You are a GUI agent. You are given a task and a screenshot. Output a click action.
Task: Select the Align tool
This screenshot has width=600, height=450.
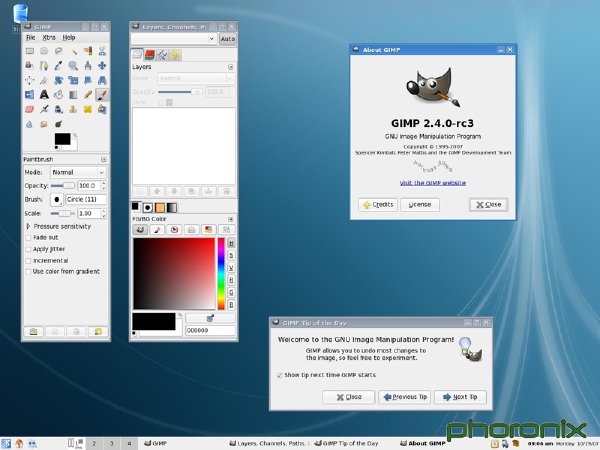[x=30, y=80]
